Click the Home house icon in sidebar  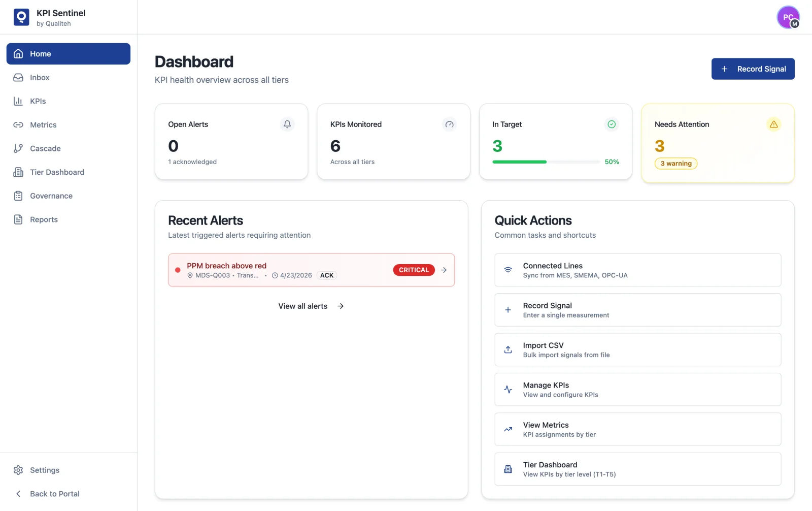[18, 54]
